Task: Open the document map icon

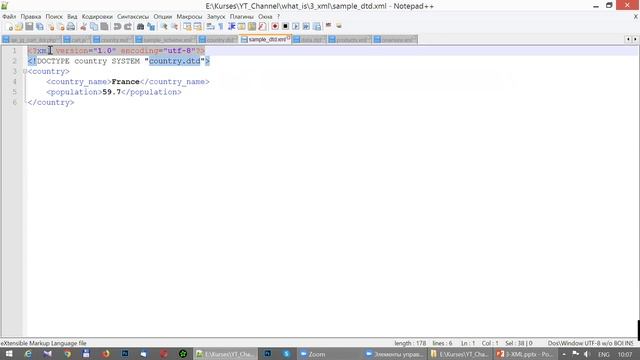Action: click(x=252, y=27)
